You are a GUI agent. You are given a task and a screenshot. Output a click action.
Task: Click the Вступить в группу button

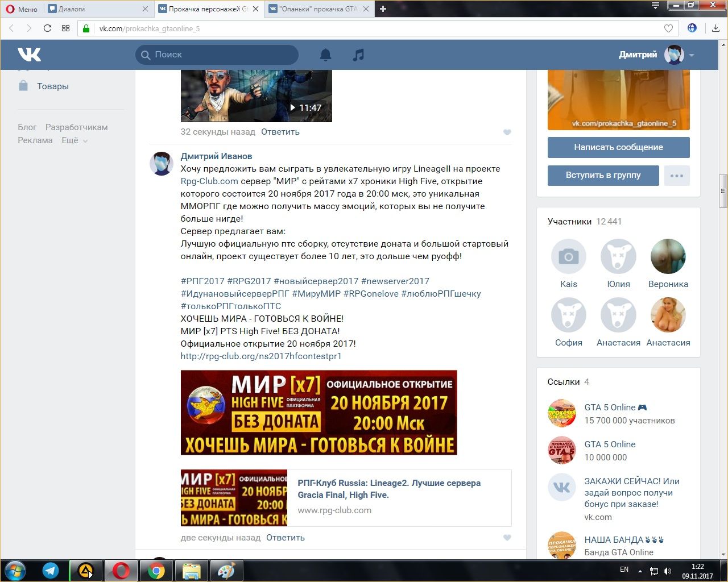pos(603,176)
